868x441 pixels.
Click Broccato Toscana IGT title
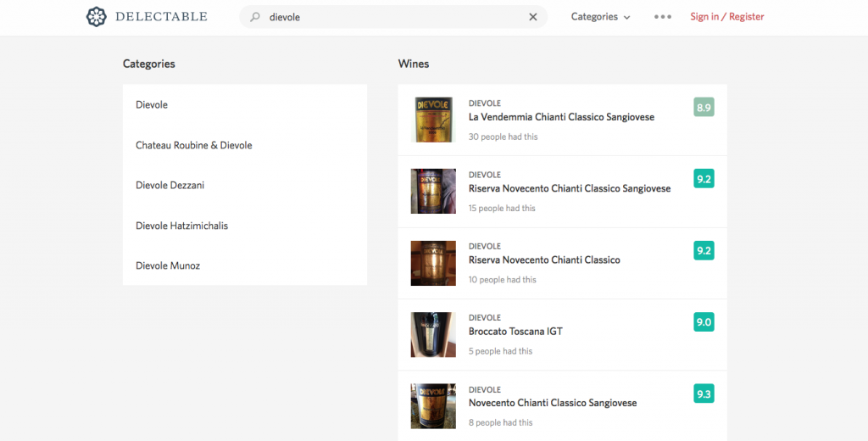[515, 332]
